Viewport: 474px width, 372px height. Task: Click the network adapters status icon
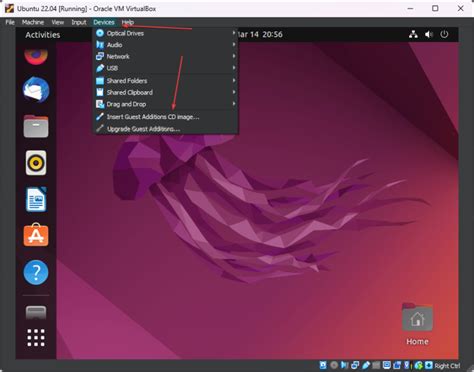click(x=355, y=365)
